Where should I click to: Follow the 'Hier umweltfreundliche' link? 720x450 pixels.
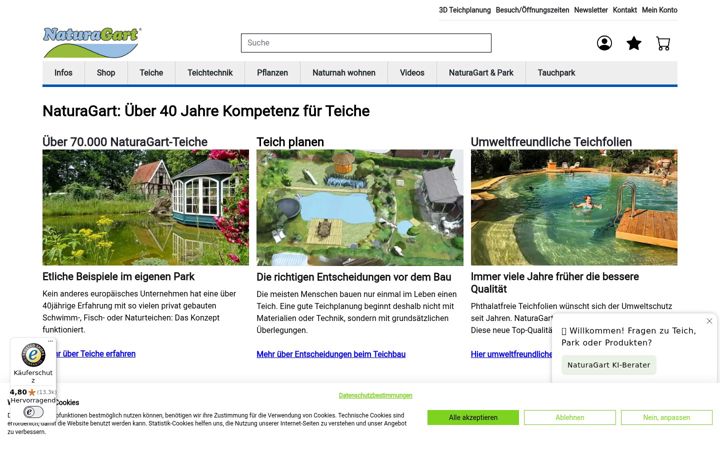tap(511, 354)
